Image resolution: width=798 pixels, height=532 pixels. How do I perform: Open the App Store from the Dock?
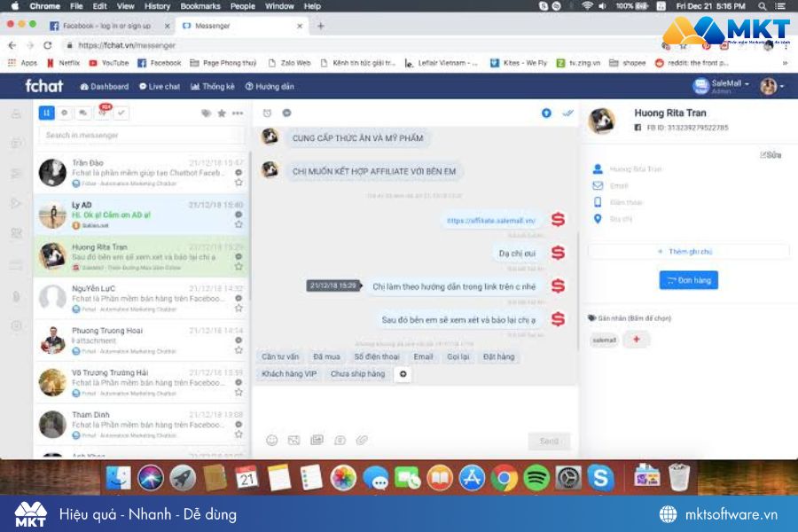point(472,478)
